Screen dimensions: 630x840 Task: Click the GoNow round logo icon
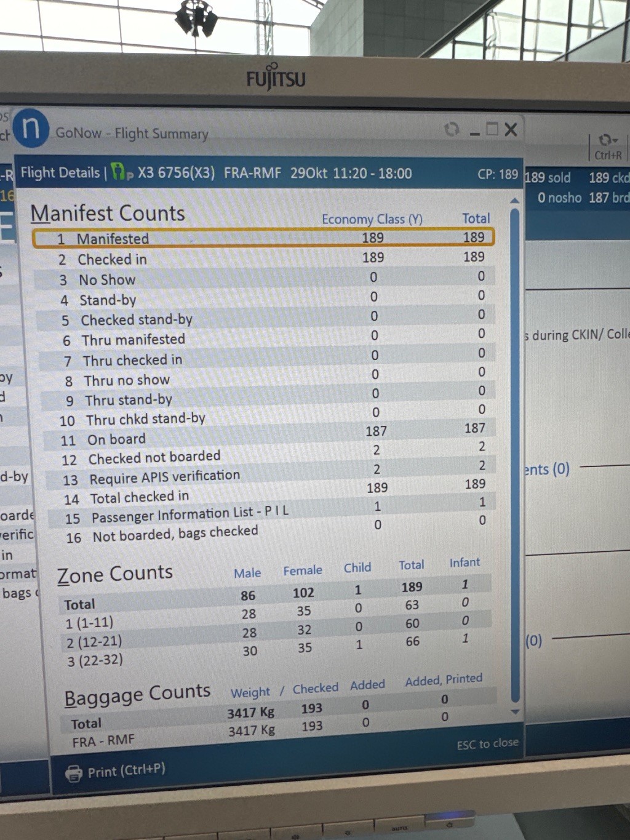[31, 128]
